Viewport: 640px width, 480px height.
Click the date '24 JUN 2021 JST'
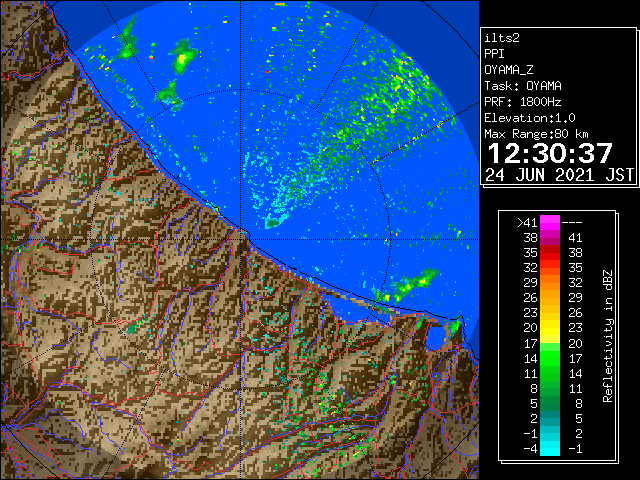(x=559, y=175)
